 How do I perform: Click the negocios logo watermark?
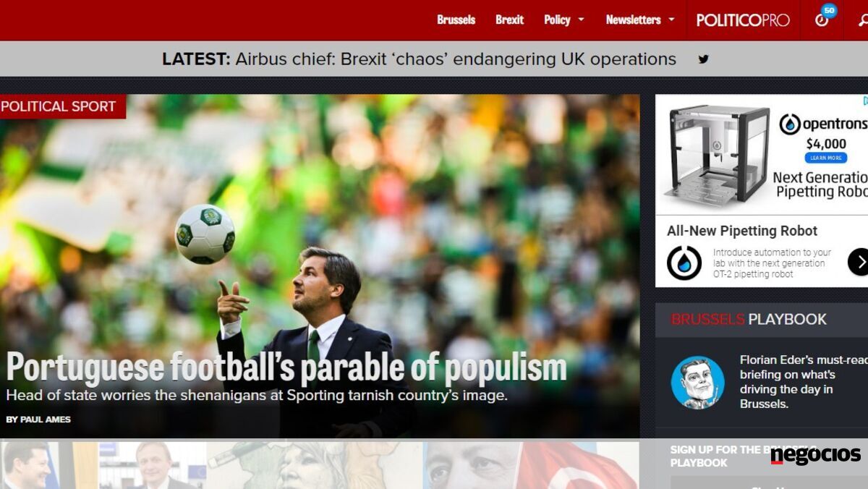coord(815,456)
